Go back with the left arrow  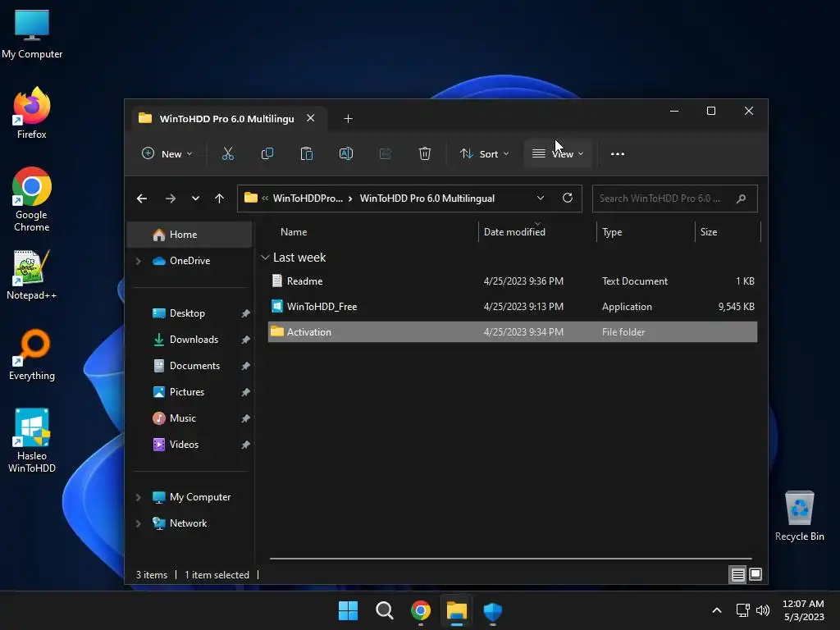tap(142, 199)
